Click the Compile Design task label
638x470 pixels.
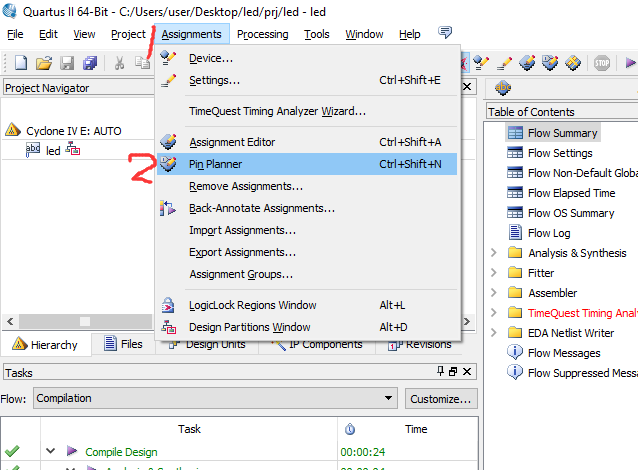tap(121, 452)
